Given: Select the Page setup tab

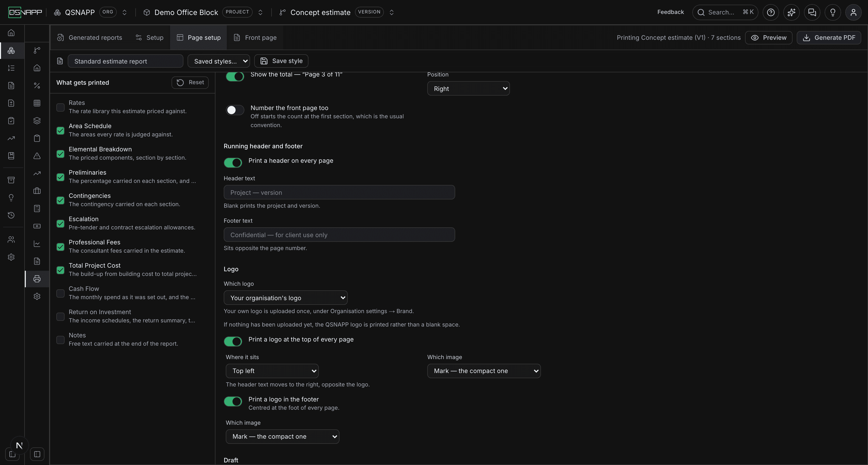Looking at the screenshot, I should (x=198, y=37).
